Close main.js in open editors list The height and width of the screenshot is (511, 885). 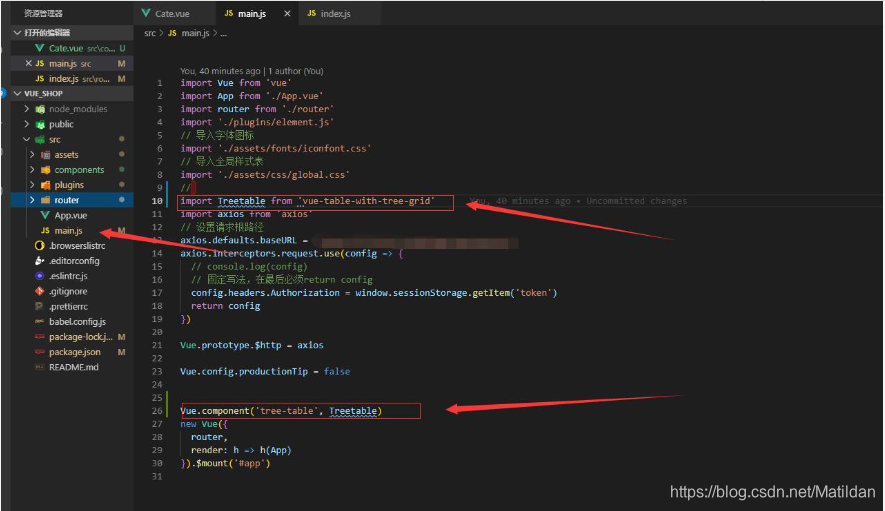point(28,63)
